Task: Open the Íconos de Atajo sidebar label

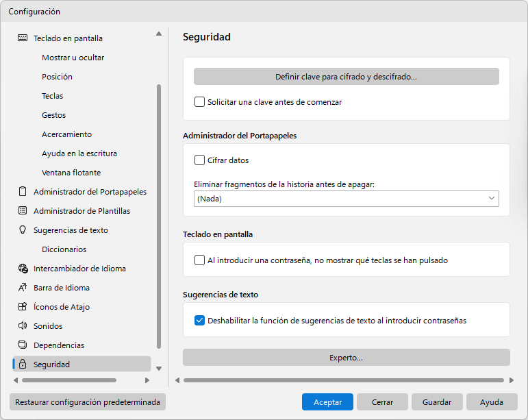Action: (62, 307)
